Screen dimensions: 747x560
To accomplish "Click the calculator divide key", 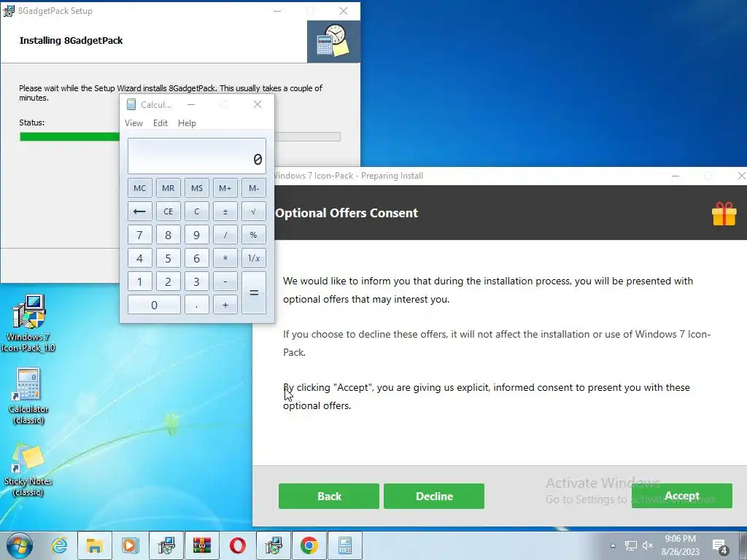I will pyautogui.click(x=225, y=235).
